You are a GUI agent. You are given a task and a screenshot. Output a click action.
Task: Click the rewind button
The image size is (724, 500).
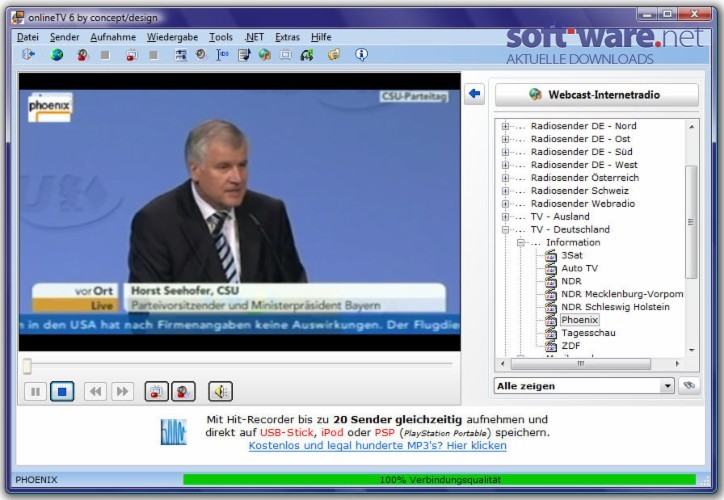pos(96,392)
